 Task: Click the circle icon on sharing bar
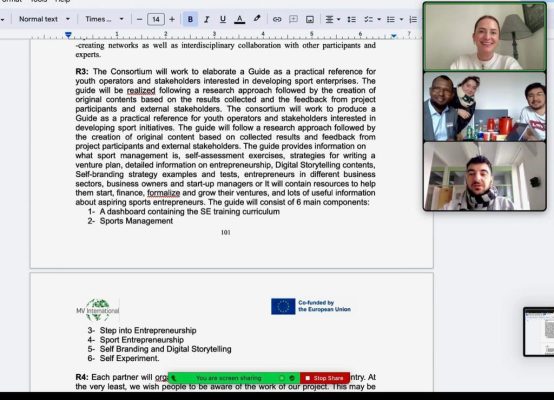pos(282,378)
